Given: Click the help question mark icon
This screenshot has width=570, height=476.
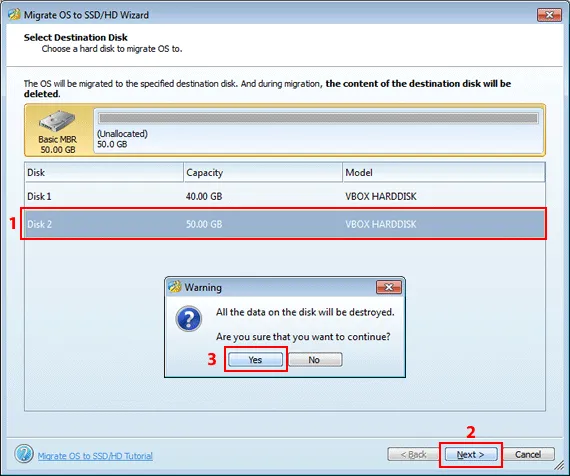Looking at the screenshot, I should tap(24, 454).
